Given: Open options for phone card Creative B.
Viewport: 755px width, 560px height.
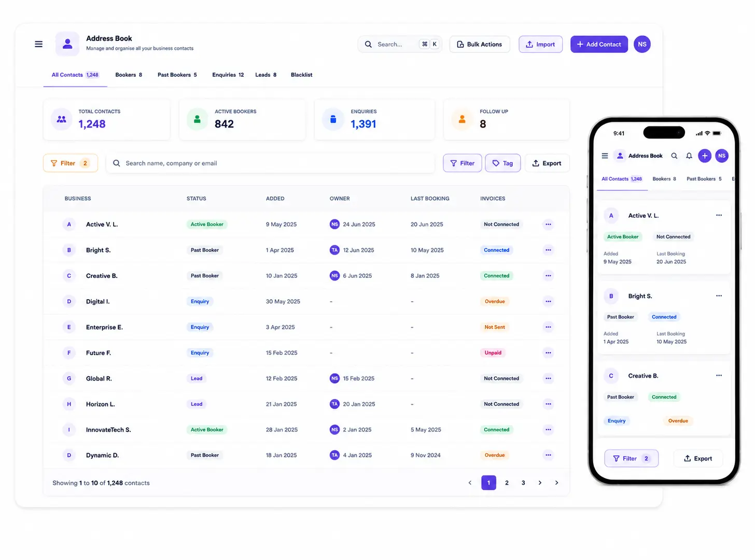Looking at the screenshot, I should [719, 375].
